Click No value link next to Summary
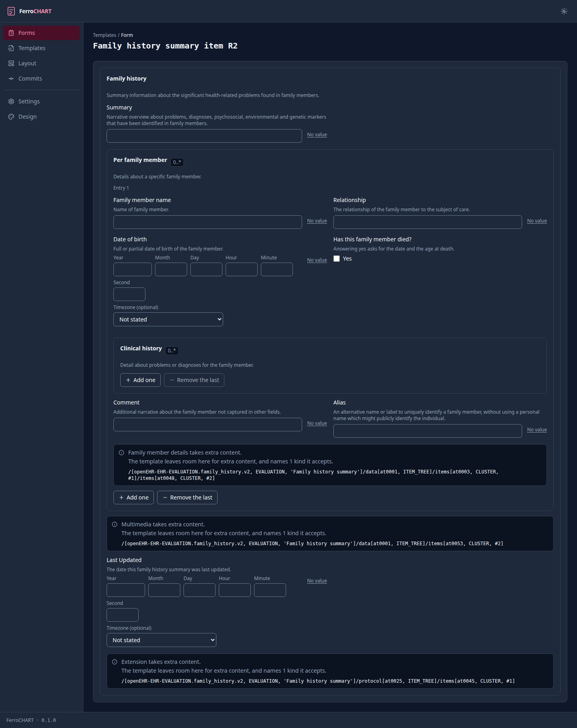This screenshot has width=577, height=728. pyautogui.click(x=317, y=135)
